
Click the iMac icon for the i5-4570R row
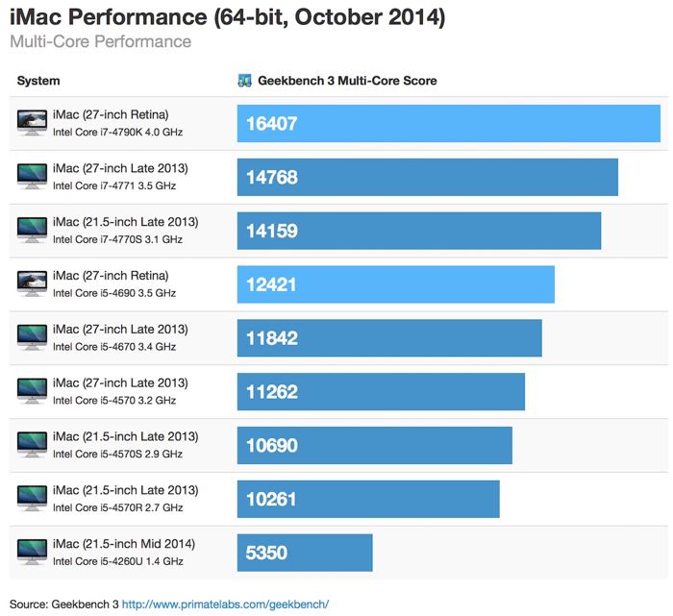click(32, 499)
